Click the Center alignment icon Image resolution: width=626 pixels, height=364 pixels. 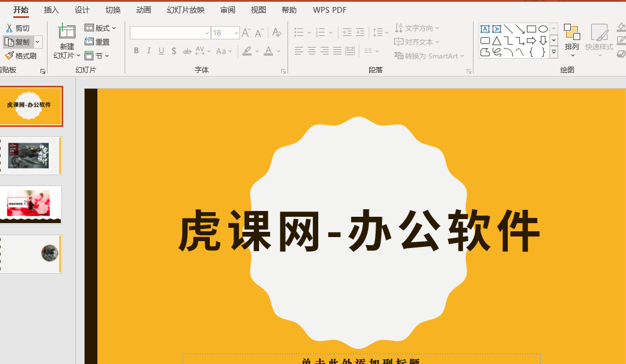(x=311, y=51)
